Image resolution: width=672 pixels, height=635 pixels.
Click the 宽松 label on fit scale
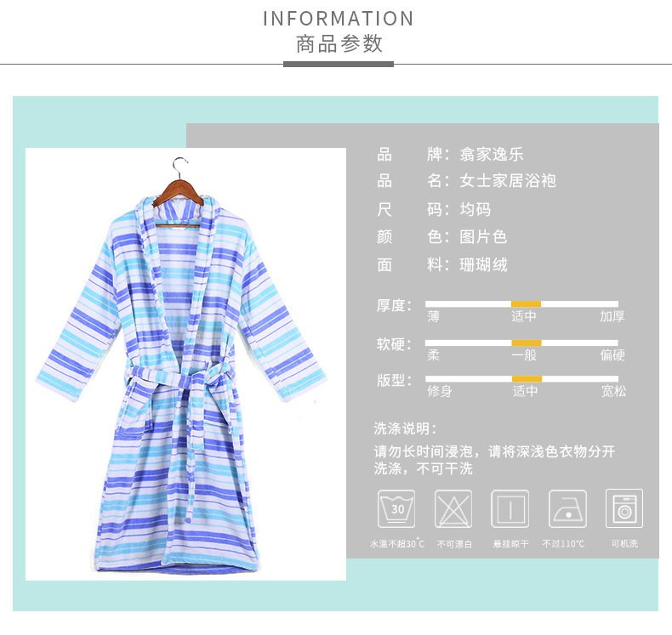[613, 391]
